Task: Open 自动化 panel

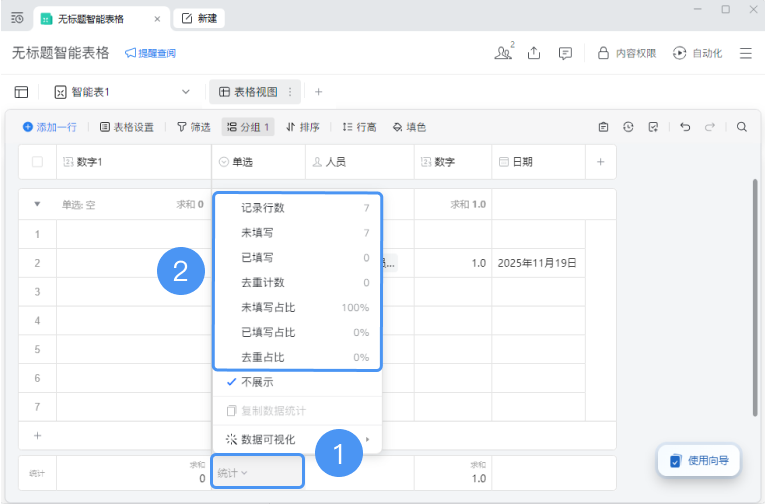Action: tap(697, 53)
